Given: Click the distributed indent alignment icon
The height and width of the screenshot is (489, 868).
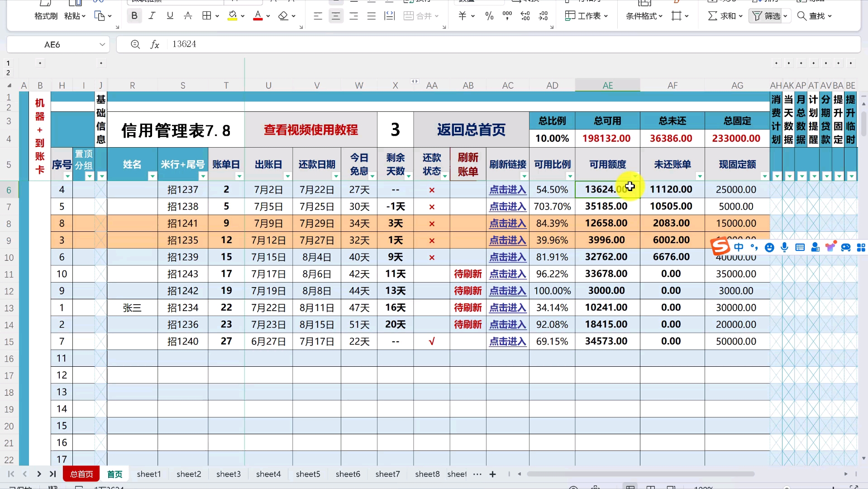Looking at the screenshot, I should (389, 16).
